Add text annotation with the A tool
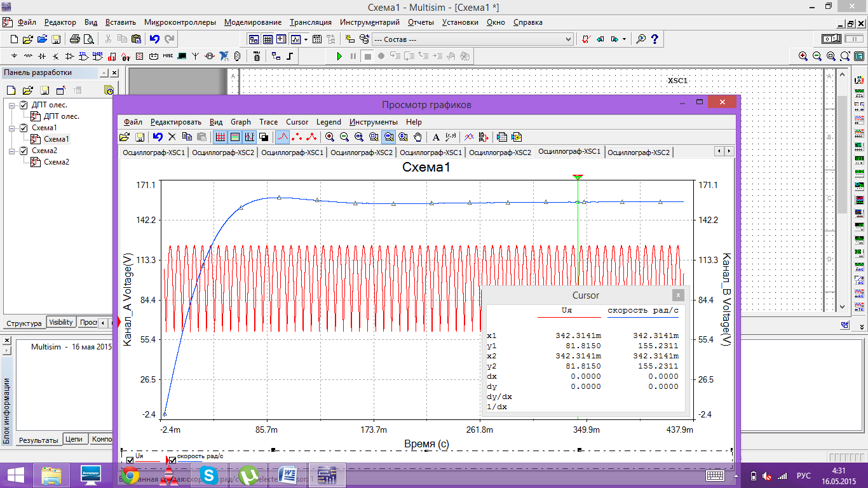Viewport: 868px width, 488px height. tap(436, 137)
